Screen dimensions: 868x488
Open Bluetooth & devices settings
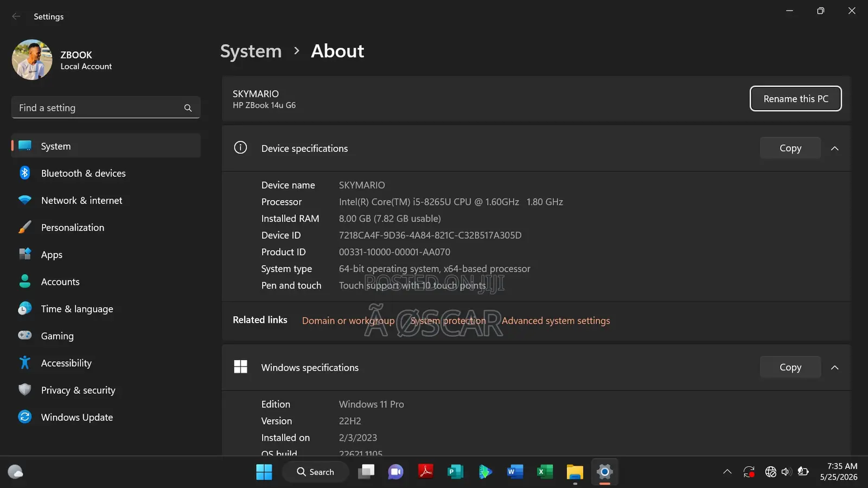point(106,173)
